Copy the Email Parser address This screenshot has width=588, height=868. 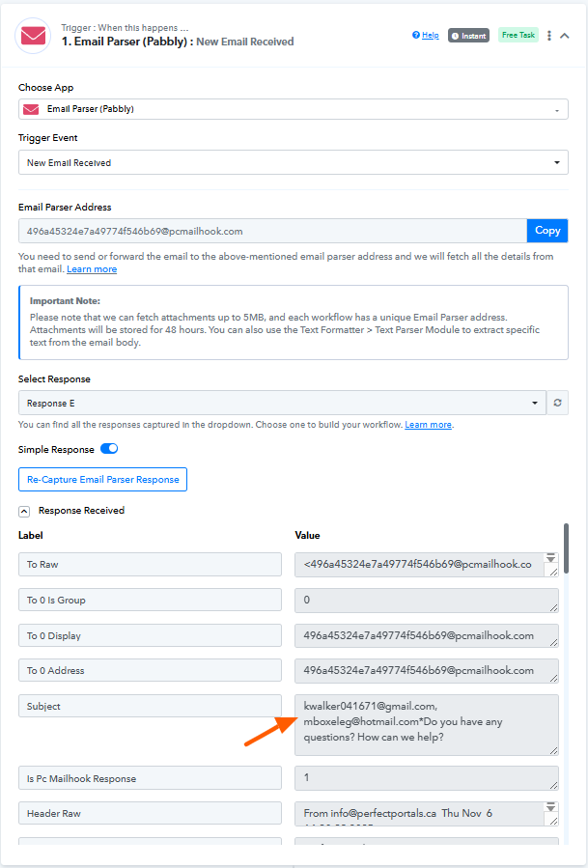[x=547, y=231]
